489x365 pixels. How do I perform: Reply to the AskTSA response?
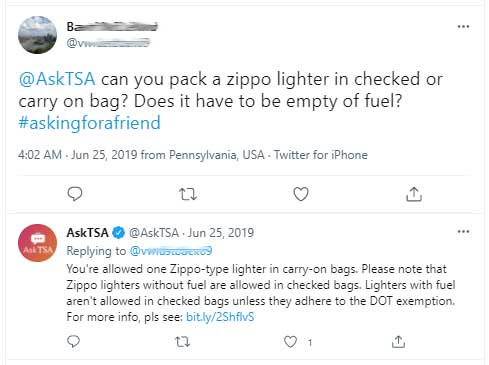pos(73,342)
